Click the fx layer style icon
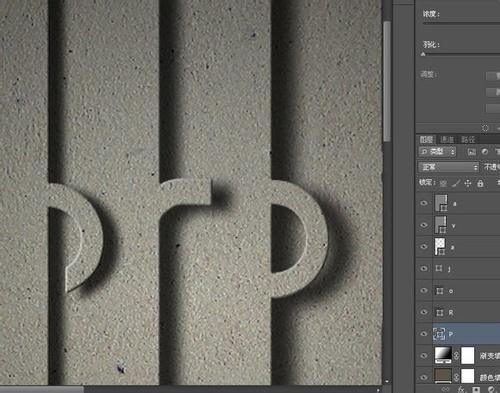The width and height of the screenshot is (500, 393). pos(461,389)
